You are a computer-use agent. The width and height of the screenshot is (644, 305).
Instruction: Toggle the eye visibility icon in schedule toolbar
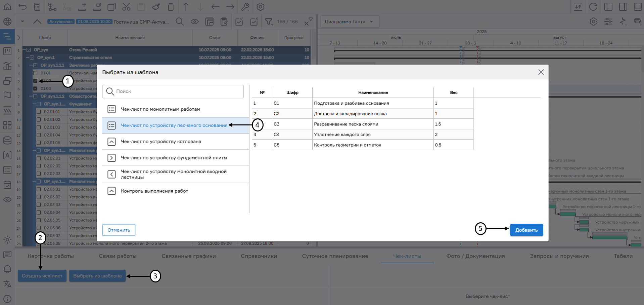click(x=194, y=22)
